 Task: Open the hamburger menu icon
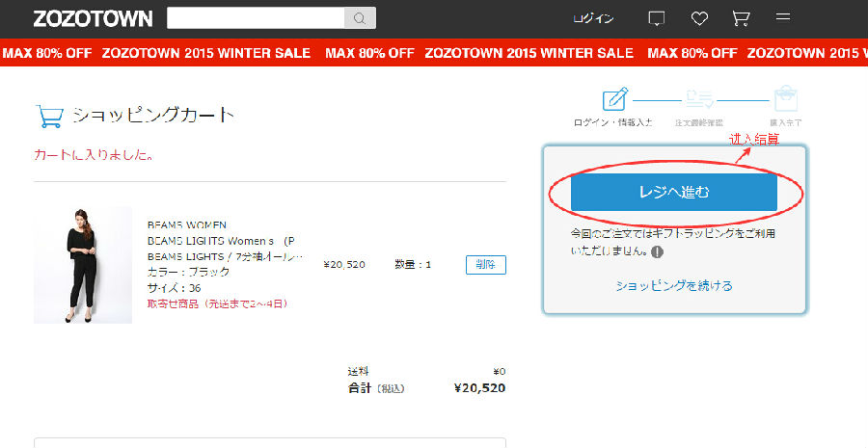coord(783,17)
